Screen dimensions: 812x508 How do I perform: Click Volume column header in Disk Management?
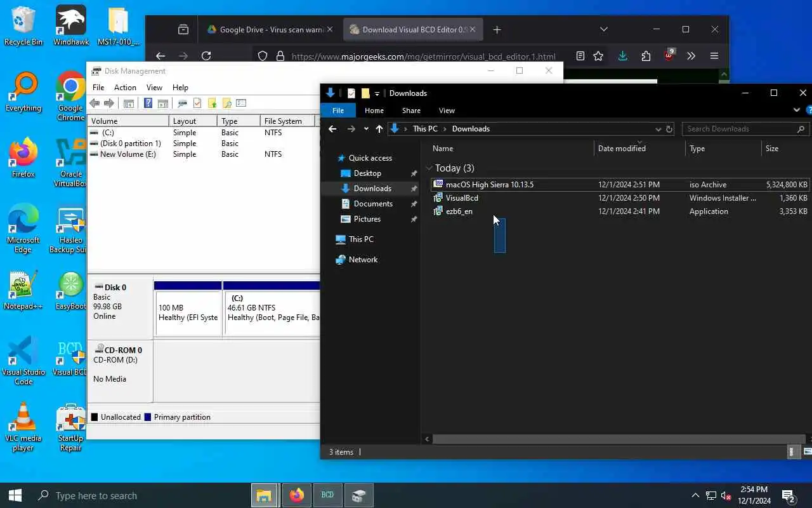pos(129,121)
